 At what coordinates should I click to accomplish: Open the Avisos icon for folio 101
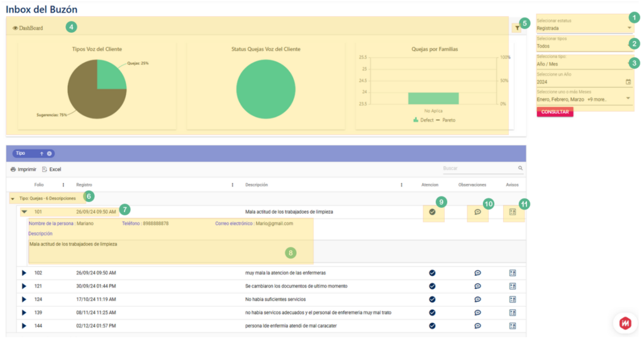click(513, 212)
